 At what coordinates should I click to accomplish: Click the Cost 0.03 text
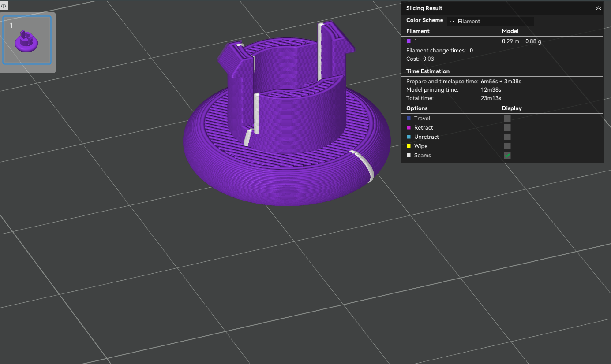tap(420, 59)
